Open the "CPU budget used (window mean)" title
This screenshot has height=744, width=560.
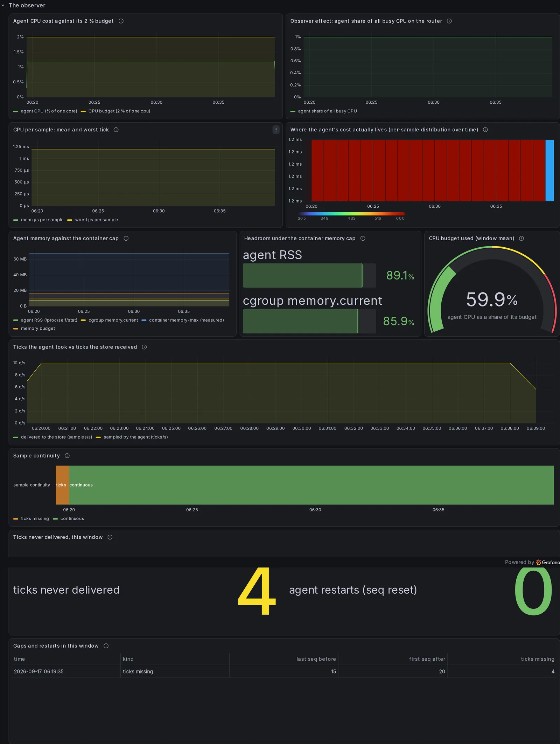click(471, 238)
